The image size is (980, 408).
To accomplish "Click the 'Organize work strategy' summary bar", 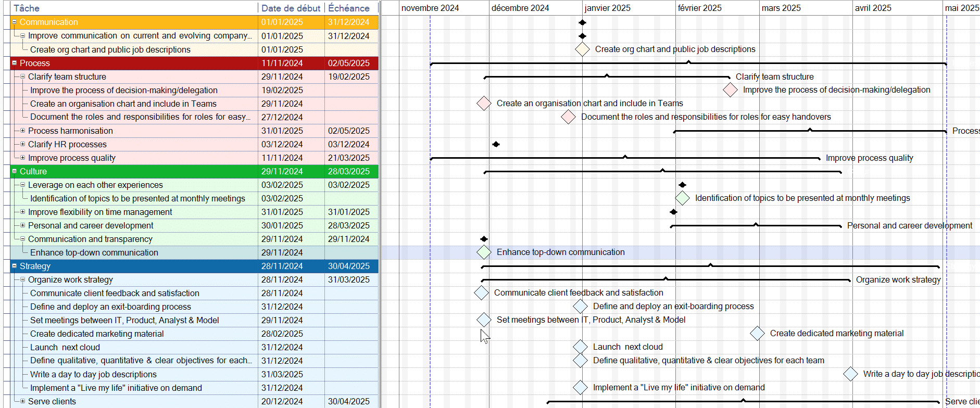I will [665, 280].
